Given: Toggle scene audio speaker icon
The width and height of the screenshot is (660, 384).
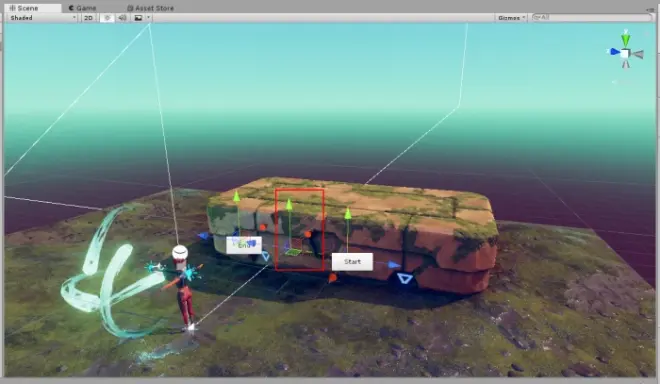Looking at the screenshot, I should (x=122, y=18).
